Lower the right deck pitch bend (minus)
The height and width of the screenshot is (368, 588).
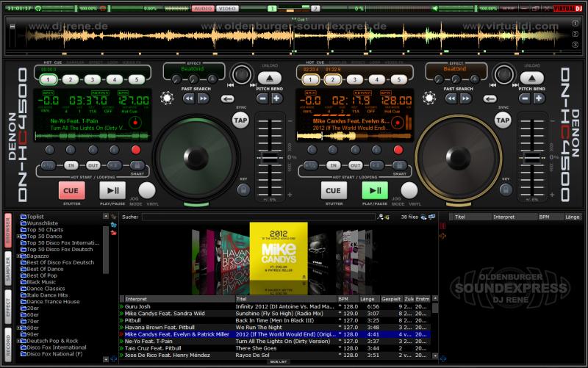[525, 98]
